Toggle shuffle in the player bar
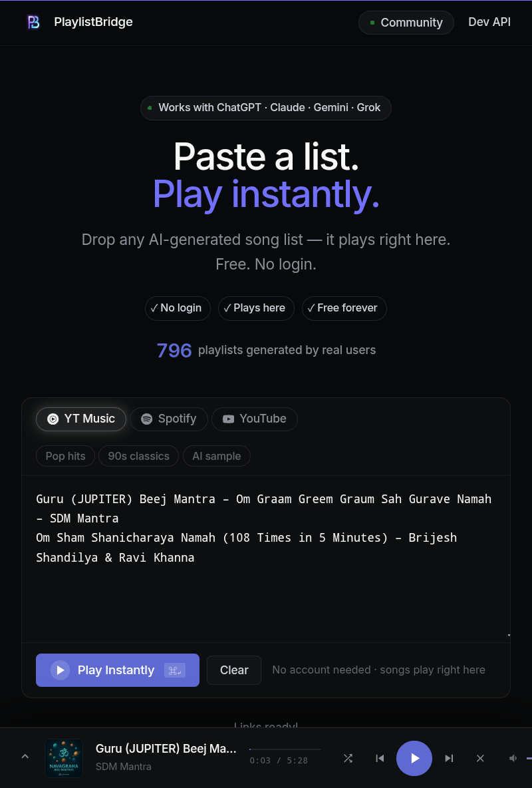This screenshot has height=788, width=532. pos(348,758)
